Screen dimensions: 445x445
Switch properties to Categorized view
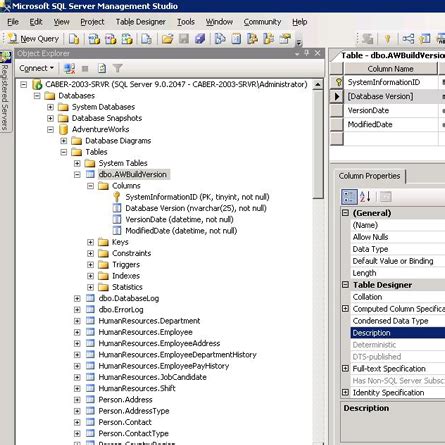pos(349,197)
